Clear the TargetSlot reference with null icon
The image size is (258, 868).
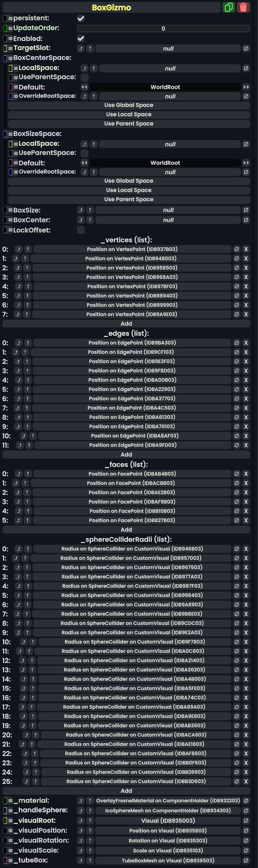246,49
